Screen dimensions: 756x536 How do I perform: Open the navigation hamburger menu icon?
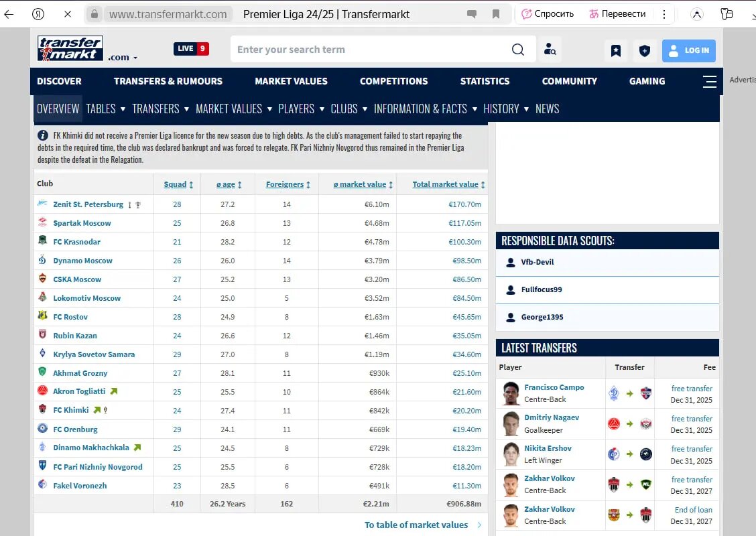tap(710, 82)
